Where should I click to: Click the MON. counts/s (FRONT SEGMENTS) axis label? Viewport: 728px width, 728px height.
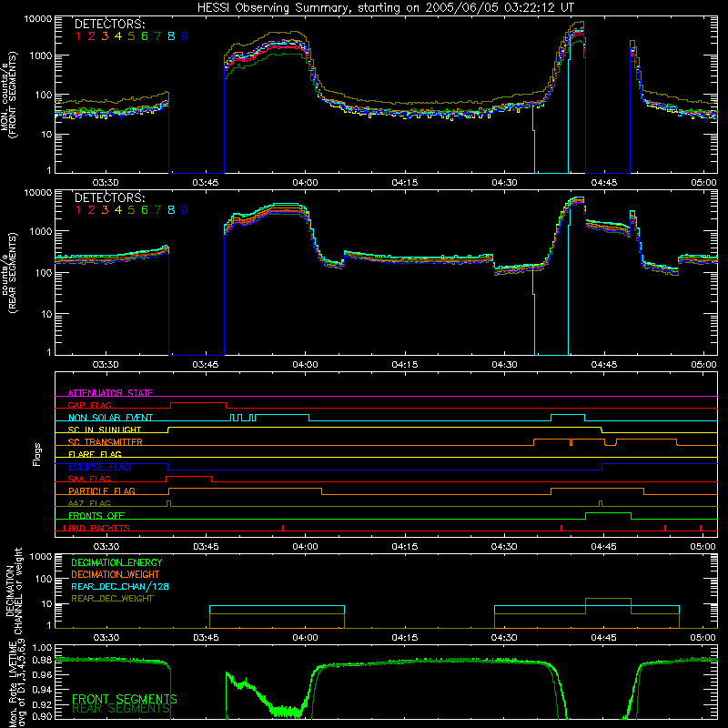(x=8, y=96)
